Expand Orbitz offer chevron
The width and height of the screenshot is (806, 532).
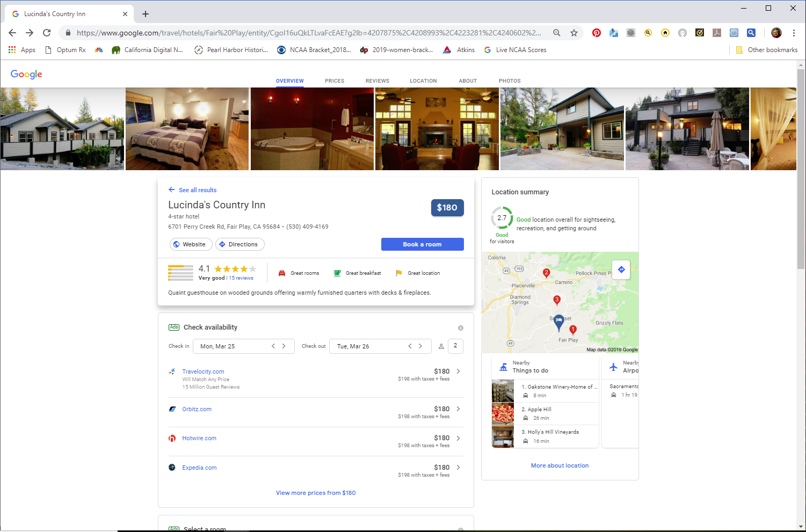[x=458, y=409]
